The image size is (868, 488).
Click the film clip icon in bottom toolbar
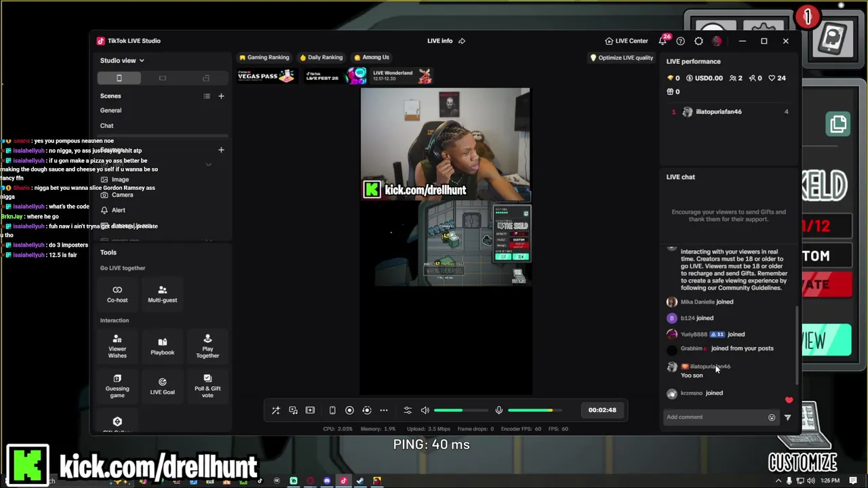coord(310,410)
